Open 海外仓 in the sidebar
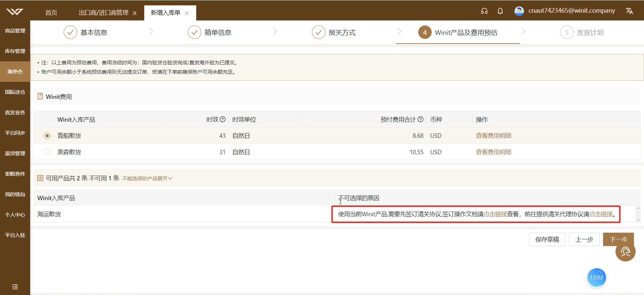 pyautogui.click(x=15, y=71)
